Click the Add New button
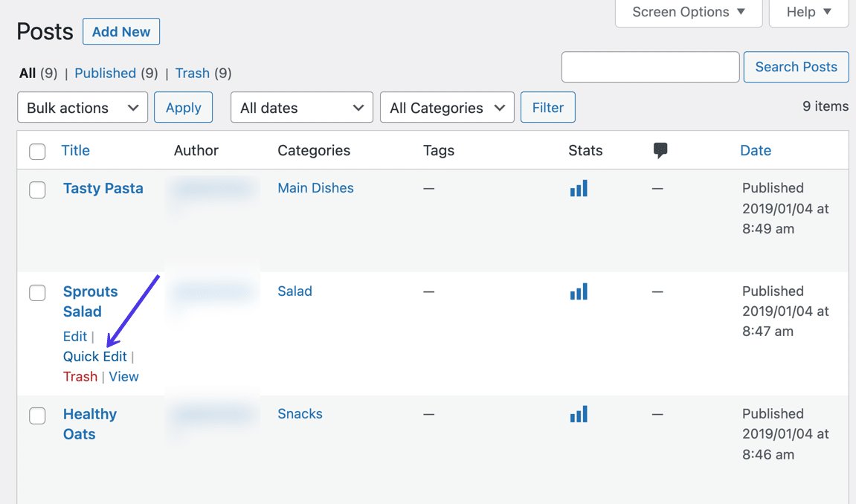Image resolution: width=856 pixels, height=504 pixels. point(120,31)
